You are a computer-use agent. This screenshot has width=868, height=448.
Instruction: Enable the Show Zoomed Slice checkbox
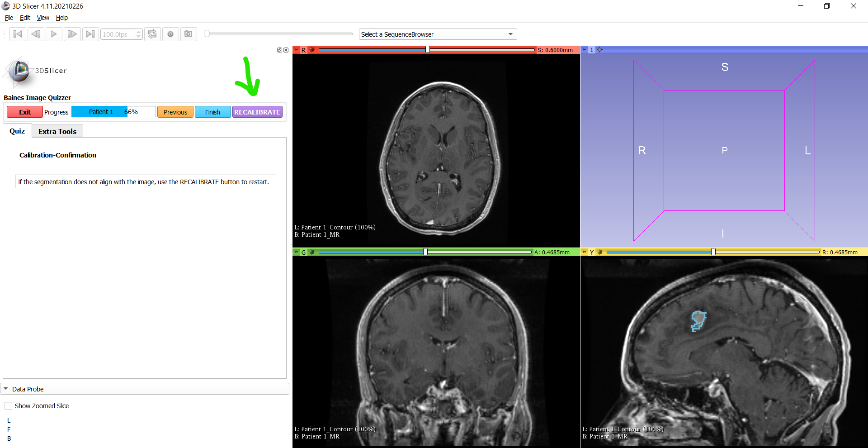[8, 405]
